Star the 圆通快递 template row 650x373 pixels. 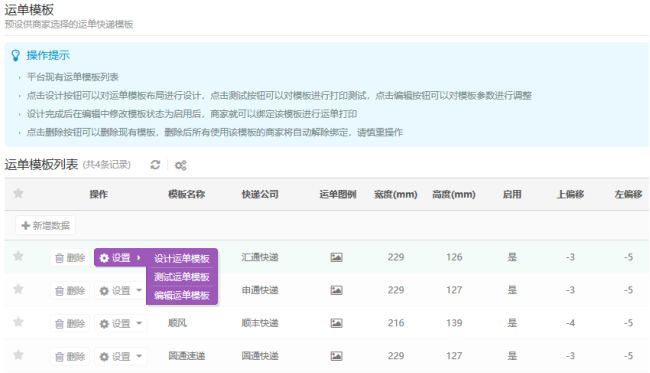tap(18, 355)
